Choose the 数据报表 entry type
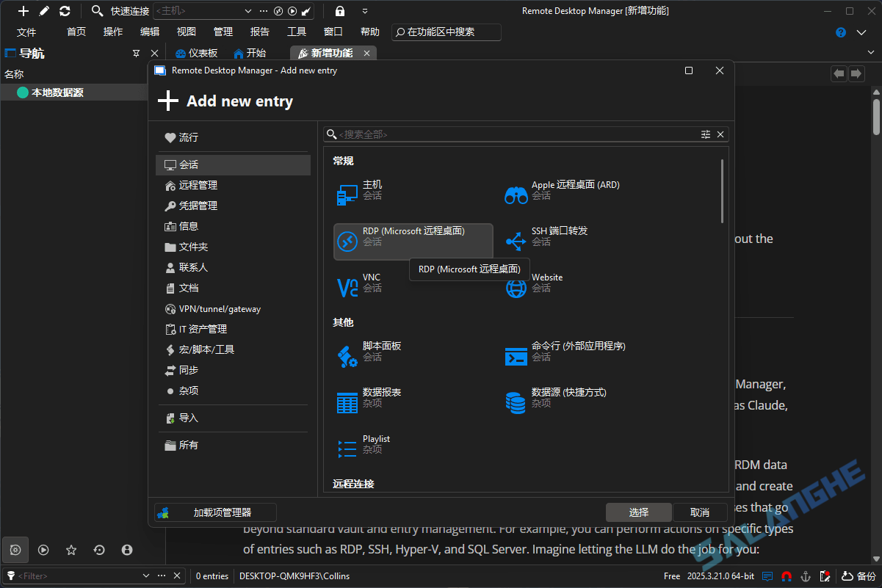 (382, 396)
